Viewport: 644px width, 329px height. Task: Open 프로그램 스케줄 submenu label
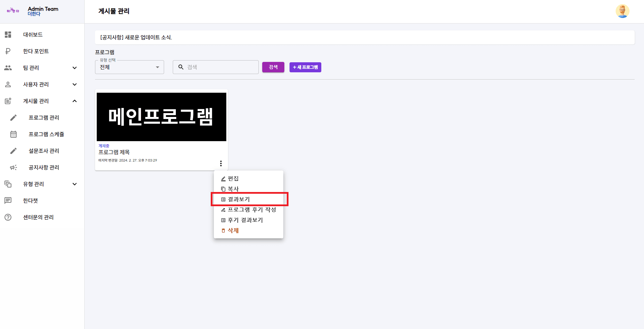[46, 134]
